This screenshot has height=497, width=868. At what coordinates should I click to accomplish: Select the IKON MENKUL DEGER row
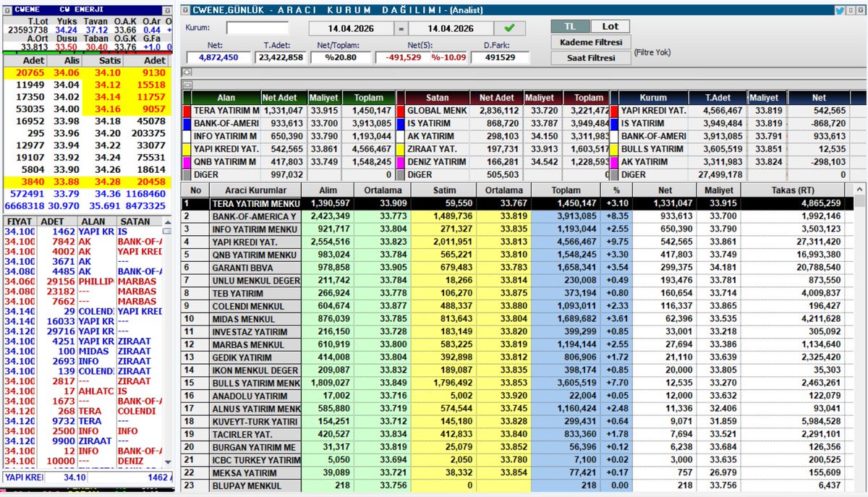click(x=516, y=370)
